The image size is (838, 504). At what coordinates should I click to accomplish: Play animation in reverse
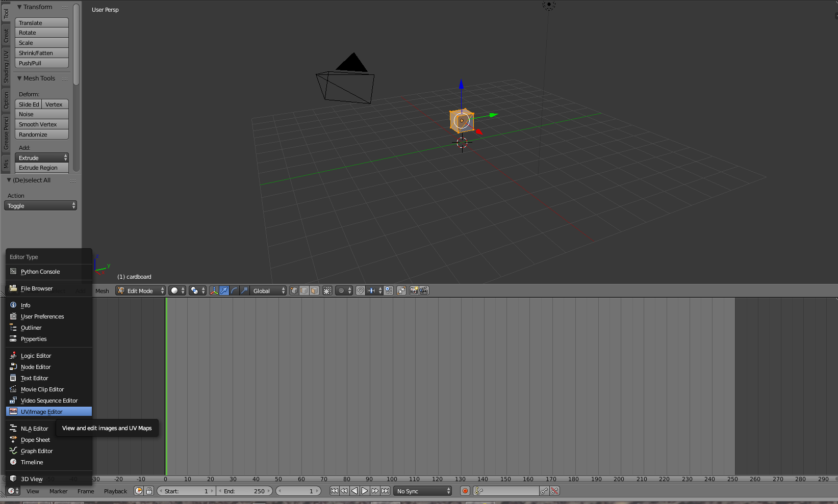(354, 491)
